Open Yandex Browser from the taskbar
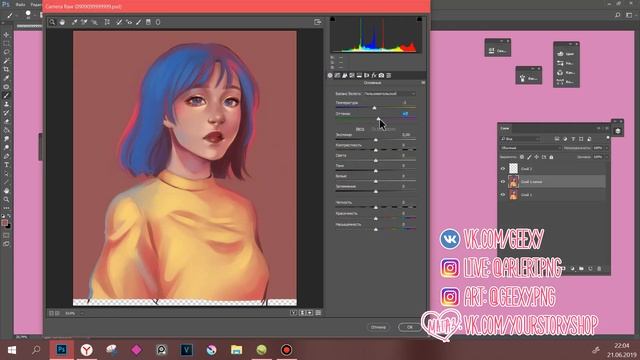Viewport: 640px width, 360px height. [87, 350]
